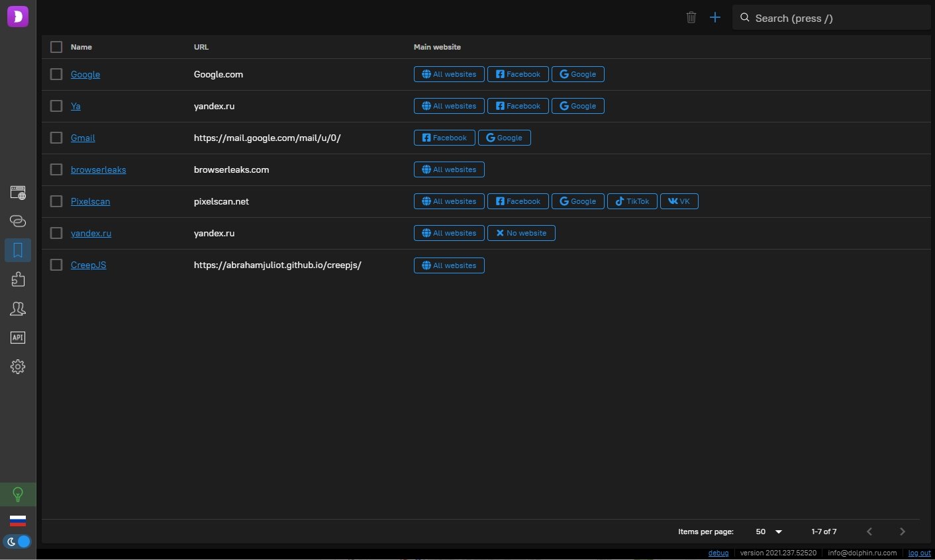Check the browserleaks row checkbox

pyautogui.click(x=56, y=169)
